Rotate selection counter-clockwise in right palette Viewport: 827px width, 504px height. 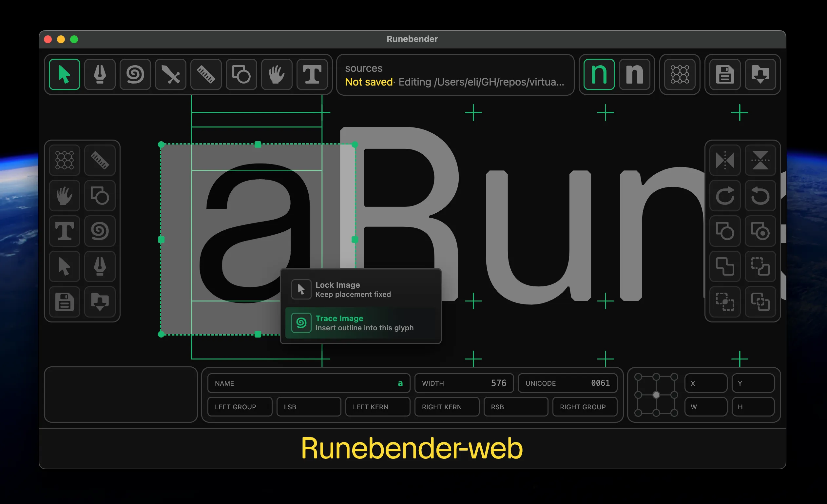tap(760, 195)
